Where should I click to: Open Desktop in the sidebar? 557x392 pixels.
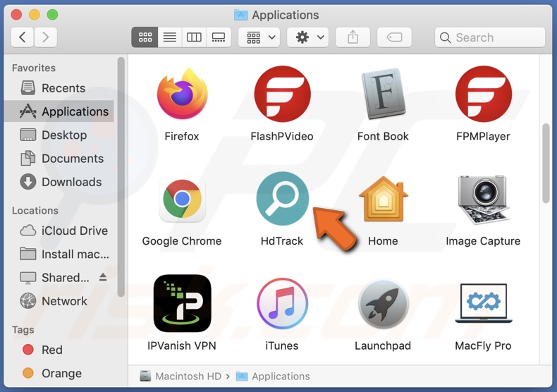click(x=59, y=135)
